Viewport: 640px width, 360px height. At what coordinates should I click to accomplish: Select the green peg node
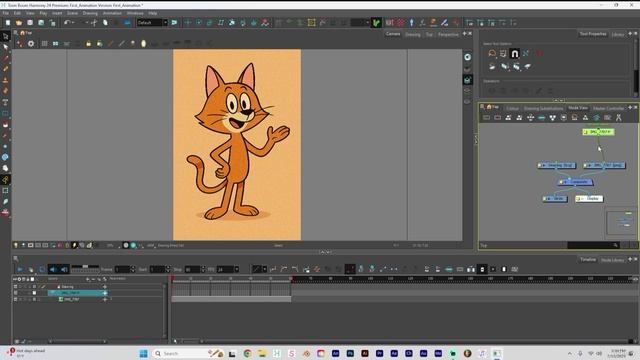click(x=598, y=132)
